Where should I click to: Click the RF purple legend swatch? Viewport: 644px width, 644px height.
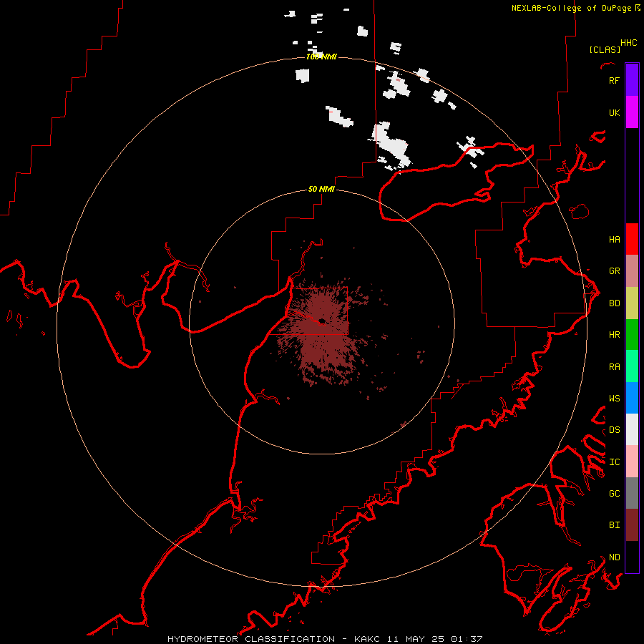point(632,80)
